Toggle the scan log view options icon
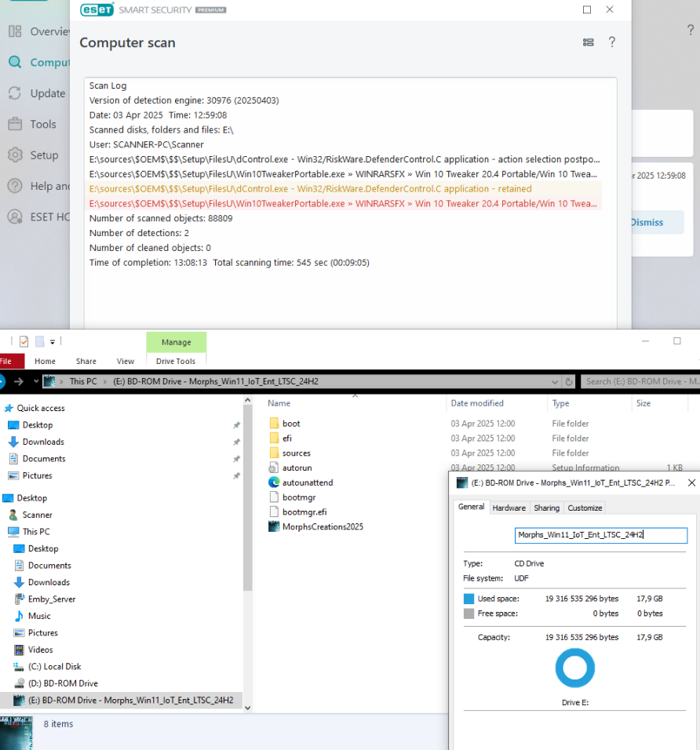This screenshot has height=750, width=700. [x=589, y=42]
